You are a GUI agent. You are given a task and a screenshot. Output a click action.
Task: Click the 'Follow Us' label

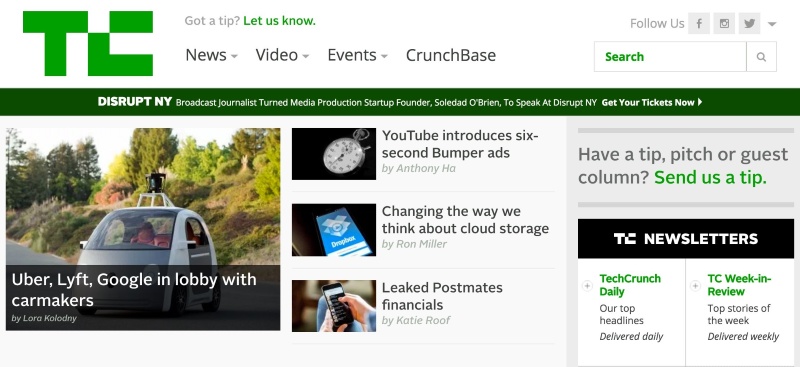[657, 23]
